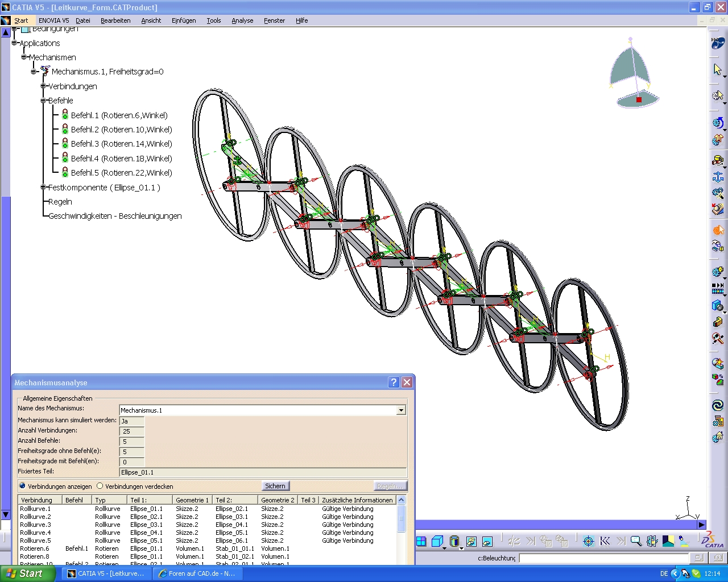Click the Regeln... button

(x=390, y=486)
